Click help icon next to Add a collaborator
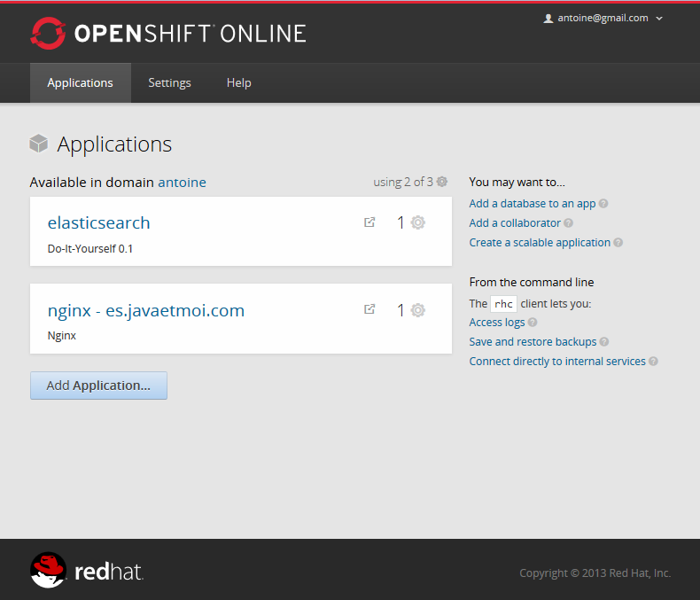Screen dimensions: 700x600 (x=569, y=223)
